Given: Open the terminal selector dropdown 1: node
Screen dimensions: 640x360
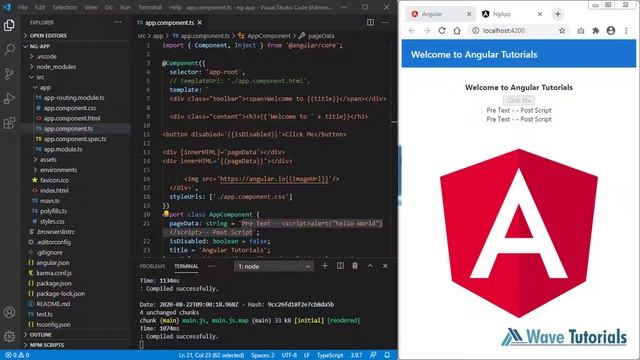Looking at the screenshot, I should (x=274, y=267).
